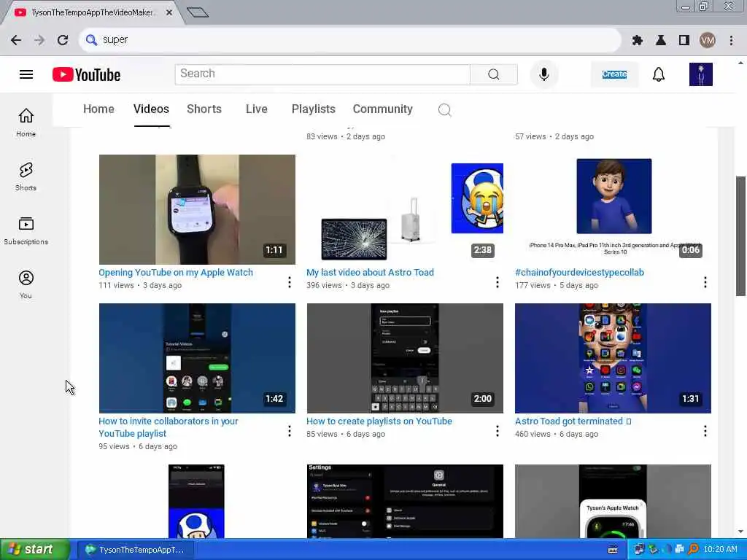The width and height of the screenshot is (747, 560).
Task: Open options for How to create playlists video
Action: pyautogui.click(x=498, y=431)
